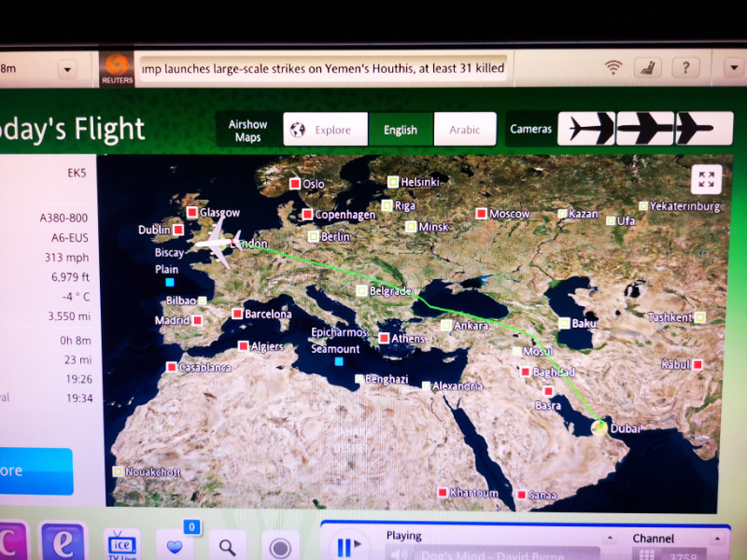Screen dimensions: 747x560
Task: Select the Kabul city marker
Action: point(698,365)
